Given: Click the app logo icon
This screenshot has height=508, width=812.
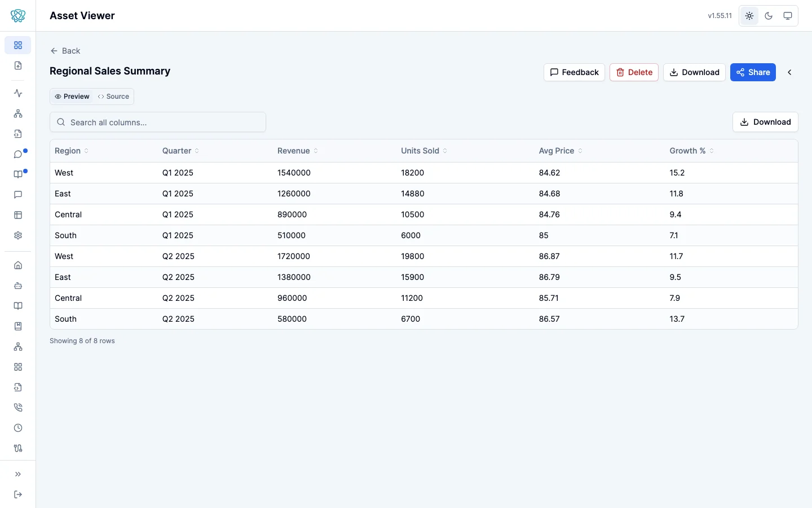Looking at the screenshot, I should [x=18, y=16].
